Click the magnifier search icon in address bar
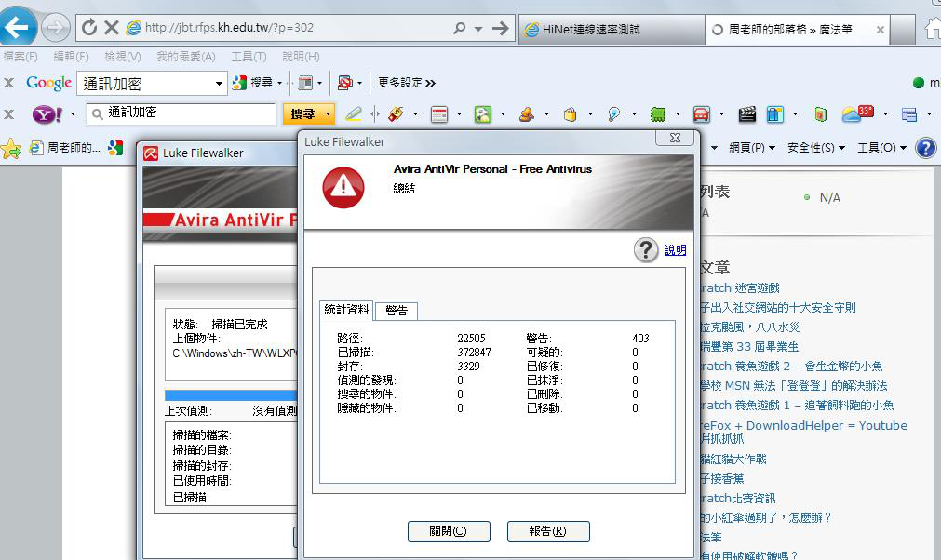Image resolution: width=941 pixels, height=560 pixels. [459, 28]
